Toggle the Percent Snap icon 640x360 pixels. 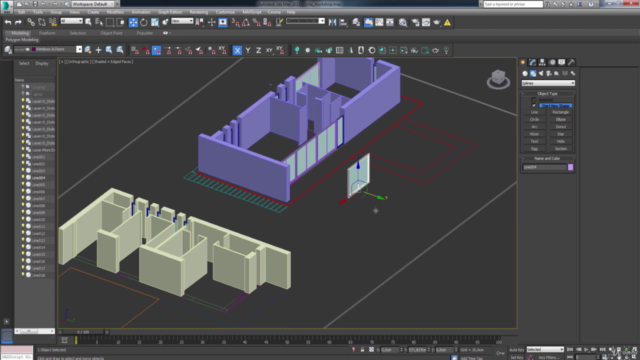tap(256, 22)
